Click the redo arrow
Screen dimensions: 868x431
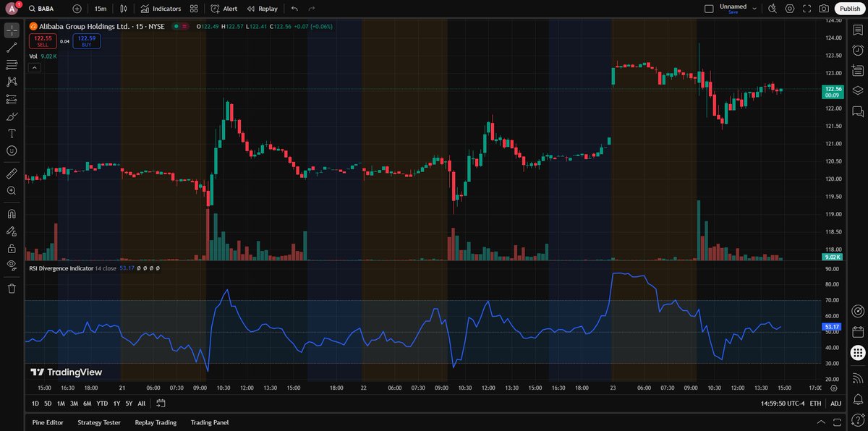click(x=312, y=9)
